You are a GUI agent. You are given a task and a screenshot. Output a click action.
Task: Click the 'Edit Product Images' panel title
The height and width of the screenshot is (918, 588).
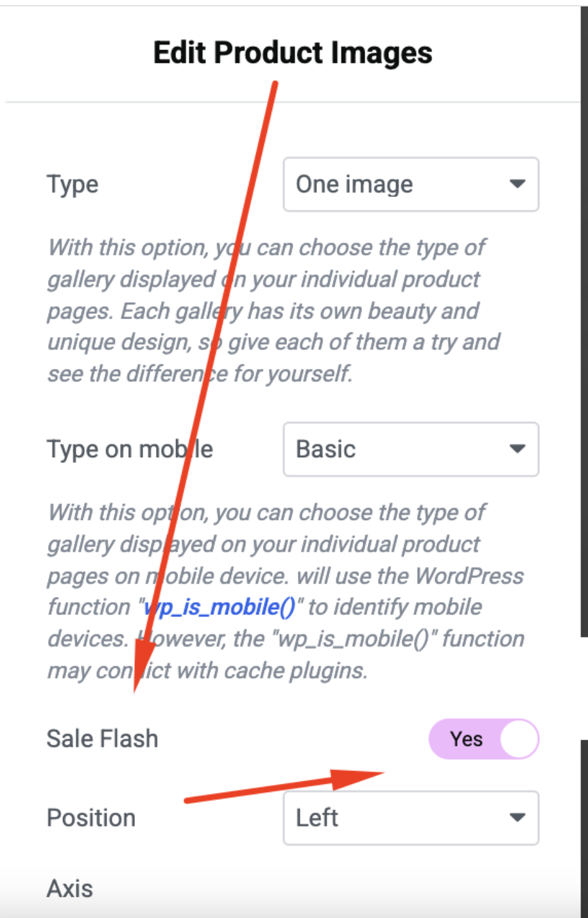(293, 53)
